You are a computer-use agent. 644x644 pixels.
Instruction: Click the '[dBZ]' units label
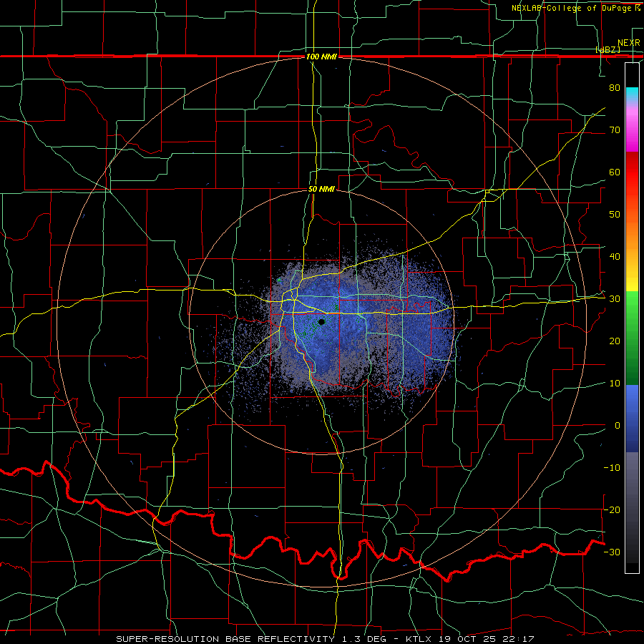(x=608, y=50)
